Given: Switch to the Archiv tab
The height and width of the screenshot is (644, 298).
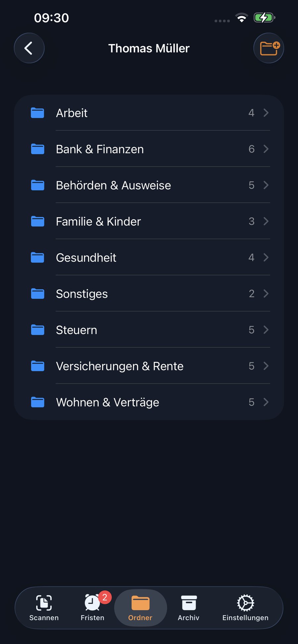Looking at the screenshot, I should click(x=189, y=608).
